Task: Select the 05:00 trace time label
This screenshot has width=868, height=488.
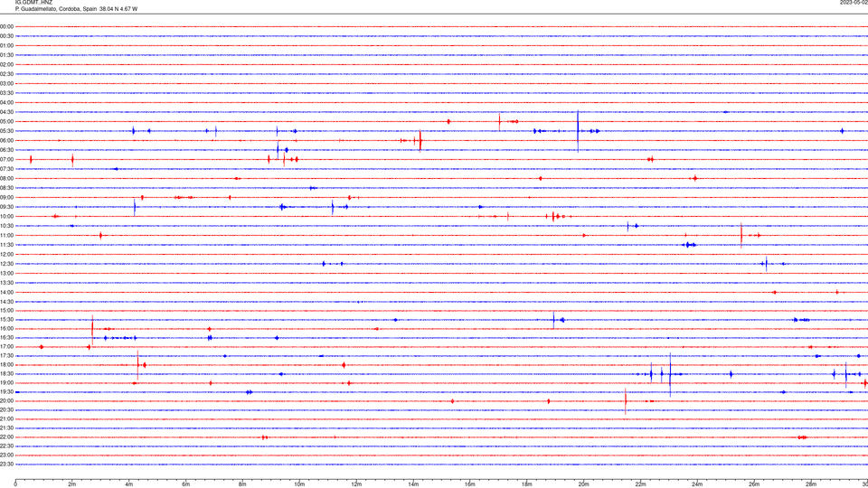Action: (x=6, y=121)
